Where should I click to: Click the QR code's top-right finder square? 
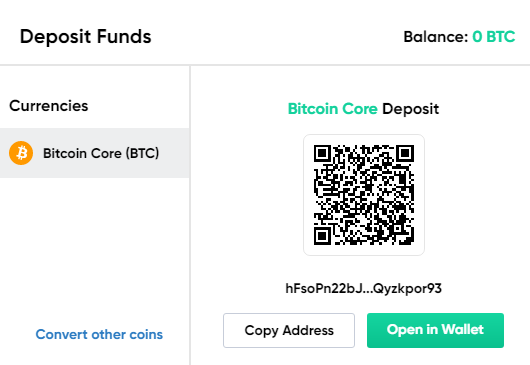pyautogui.click(x=405, y=154)
